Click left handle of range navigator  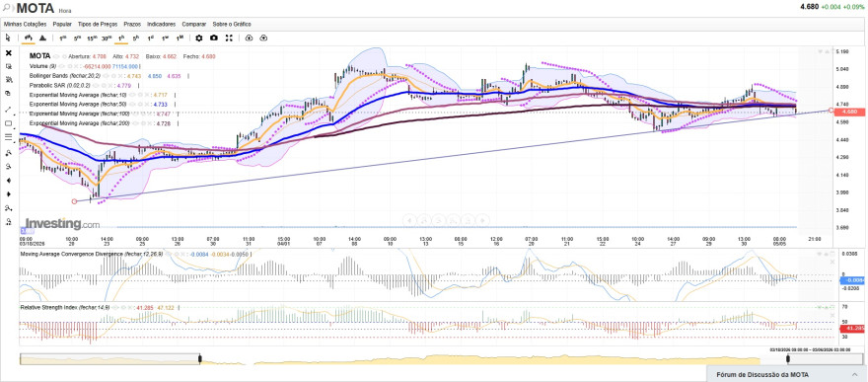pyautogui.click(x=200, y=359)
